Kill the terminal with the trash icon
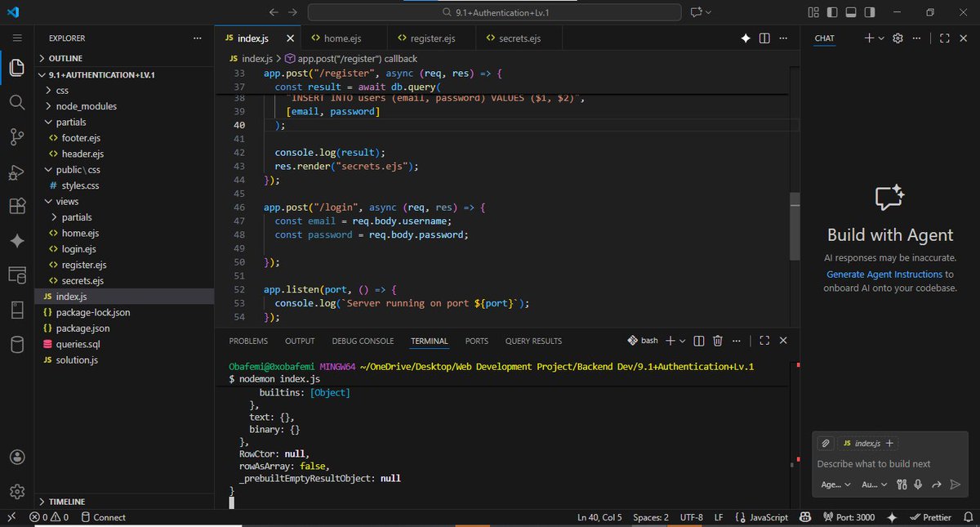 (718, 341)
